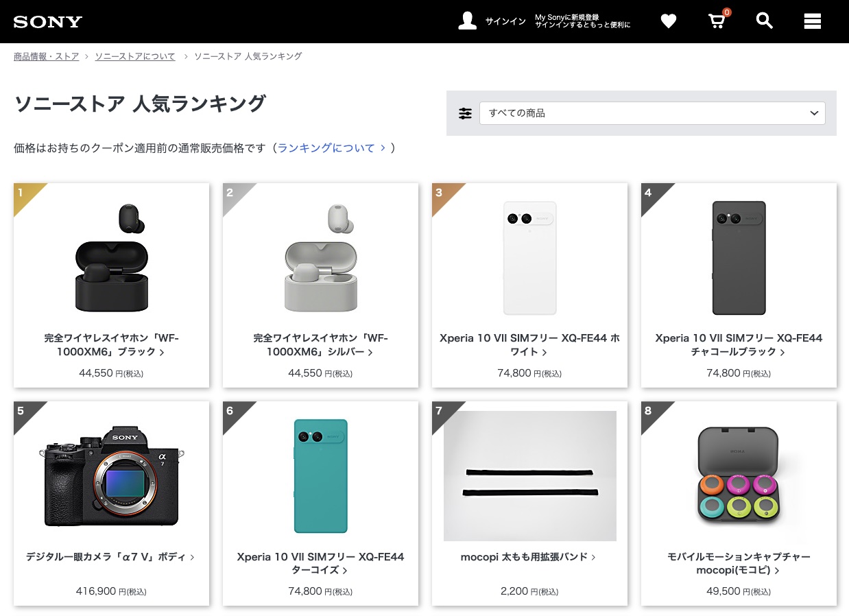Image resolution: width=849 pixels, height=616 pixels.
Task: Open the hamburger menu icon
Action: tap(812, 21)
